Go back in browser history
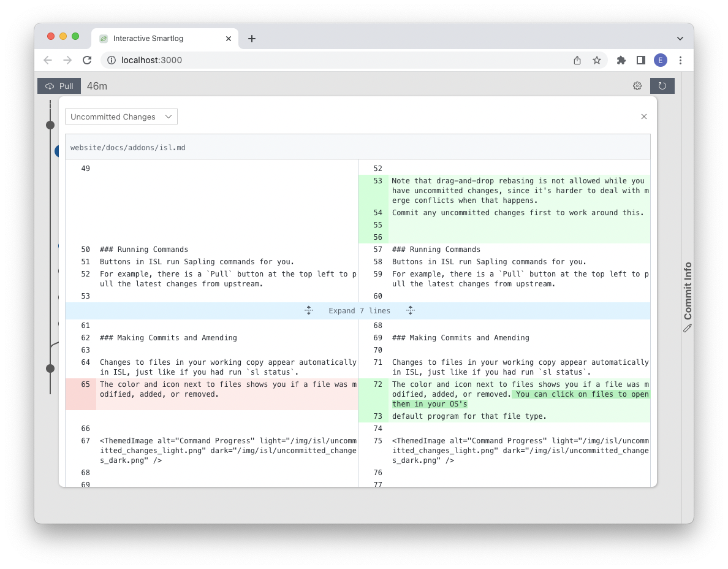The width and height of the screenshot is (728, 569). [47, 60]
